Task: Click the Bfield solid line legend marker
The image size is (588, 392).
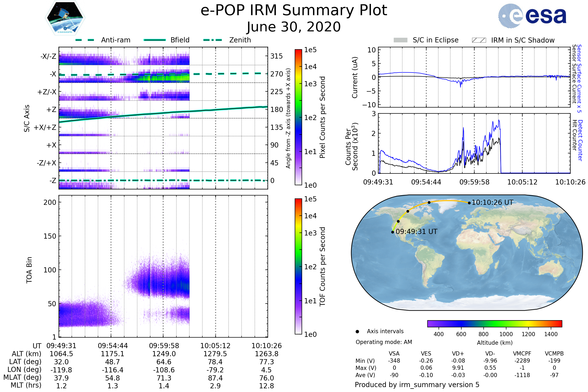Action: click(155, 40)
